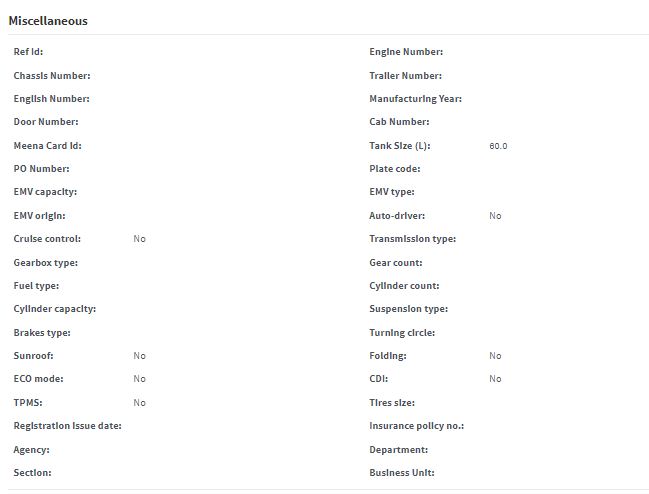Image resolution: width=649 pixels, height=494 pixels.
Task: Click the Insurance policy no. label
Action: pyautogui.click(x=417, y=426)
